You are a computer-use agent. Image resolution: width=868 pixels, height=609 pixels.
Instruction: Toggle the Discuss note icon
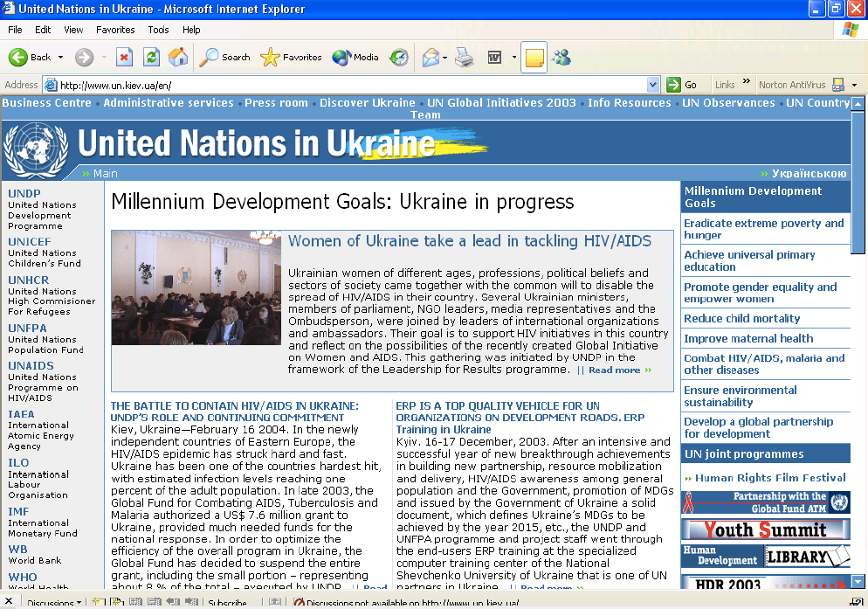click(x=534, y=58)
